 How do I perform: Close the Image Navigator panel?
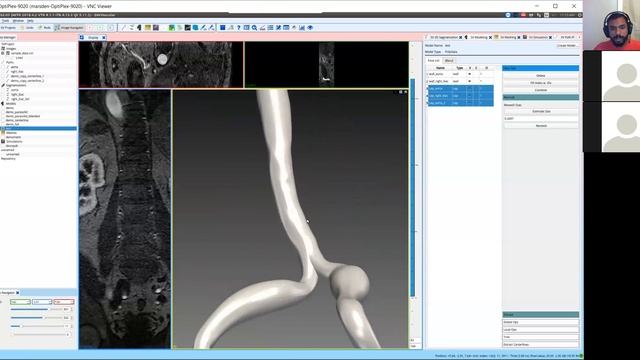coord(18,293)
